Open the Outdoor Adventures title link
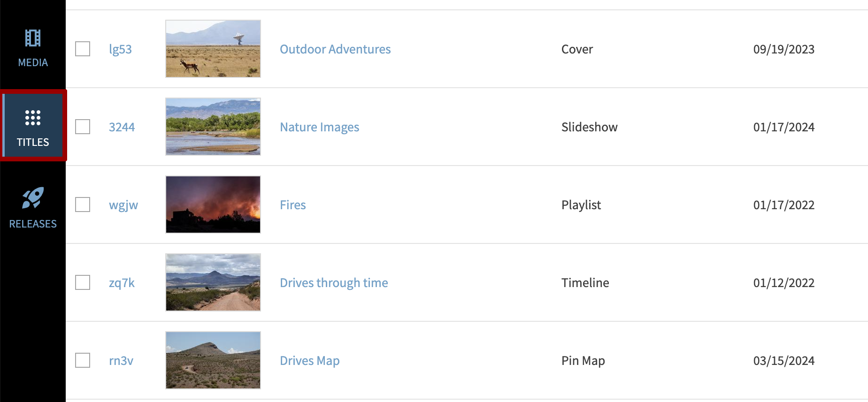The image size is (868, 402). coord(335,49)
